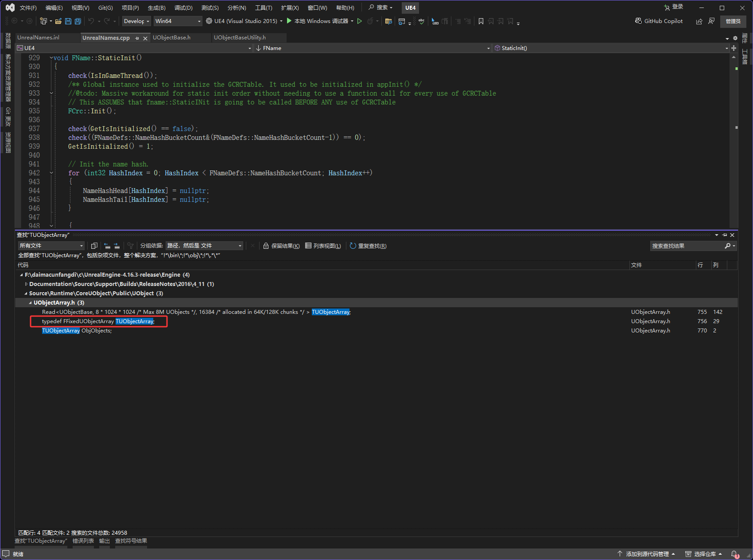Open the 调试(D) menu

(x=183, y=8)
